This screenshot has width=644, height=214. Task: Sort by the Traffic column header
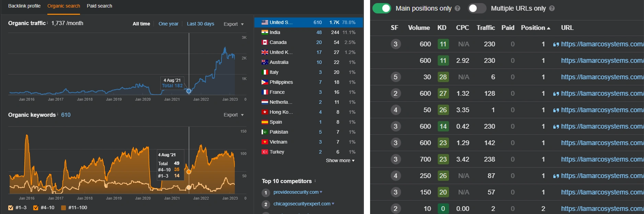(486, 28)
